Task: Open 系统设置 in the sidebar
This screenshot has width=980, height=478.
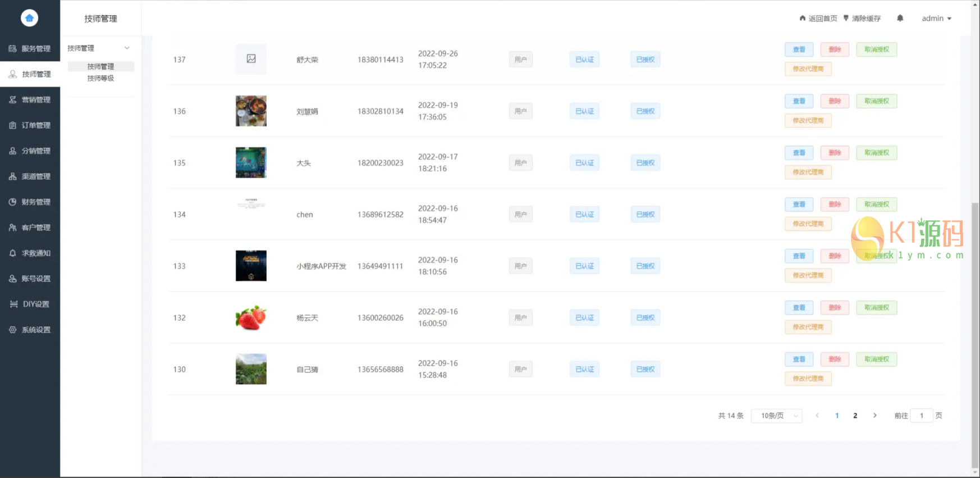Action: coord(30,330)
